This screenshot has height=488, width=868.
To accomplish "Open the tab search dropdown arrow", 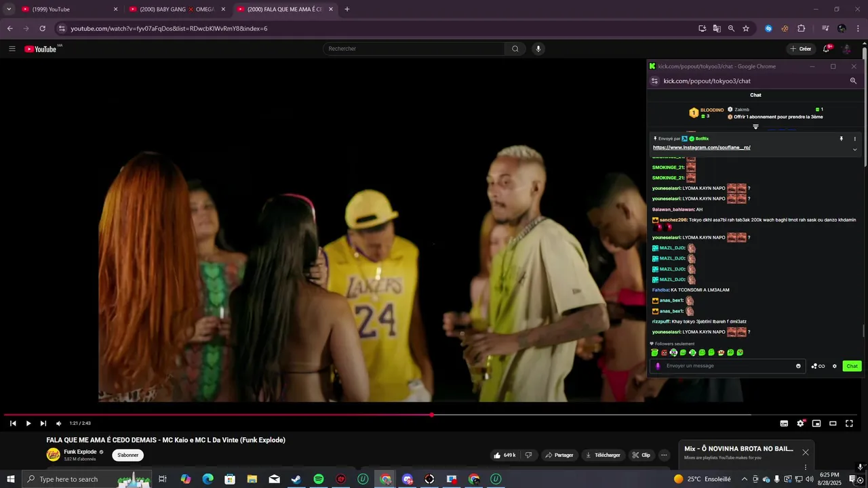I will click(x=9, y=9).
